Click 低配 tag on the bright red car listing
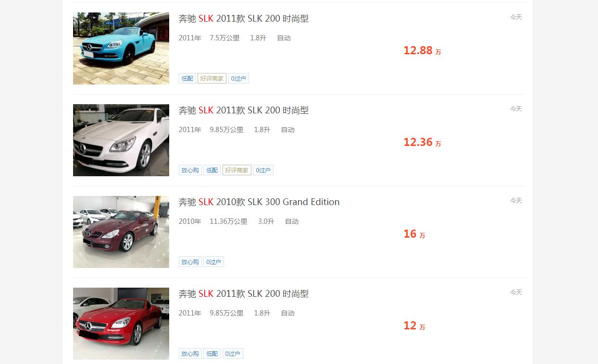 pyautogui.click(x=212, y=353)
